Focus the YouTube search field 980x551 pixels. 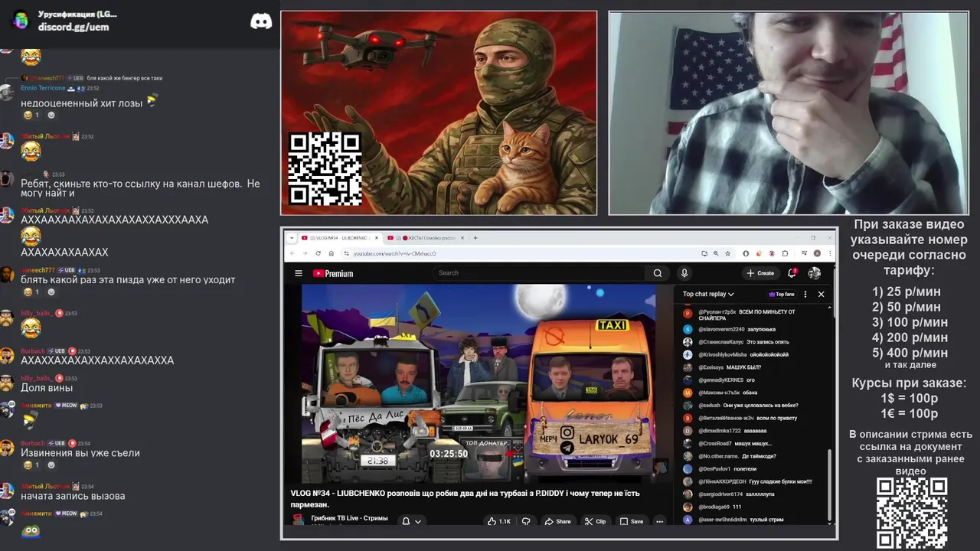(539, 273)
